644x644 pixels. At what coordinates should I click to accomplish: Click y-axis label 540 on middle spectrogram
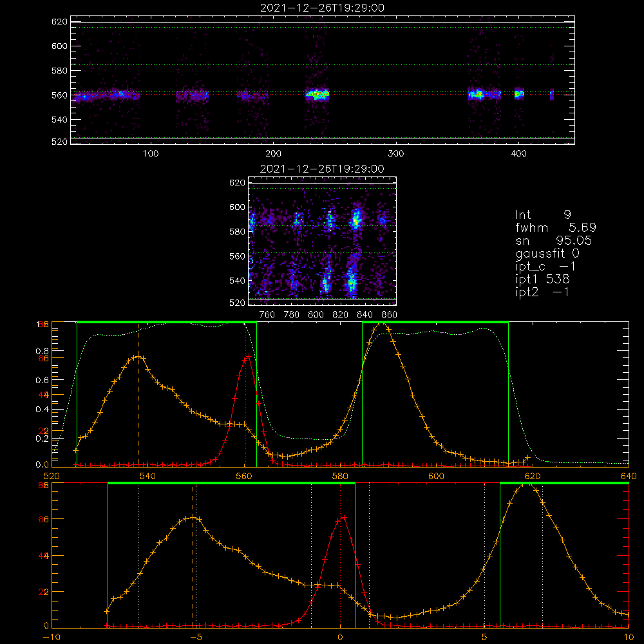click(x=237, y=281)
